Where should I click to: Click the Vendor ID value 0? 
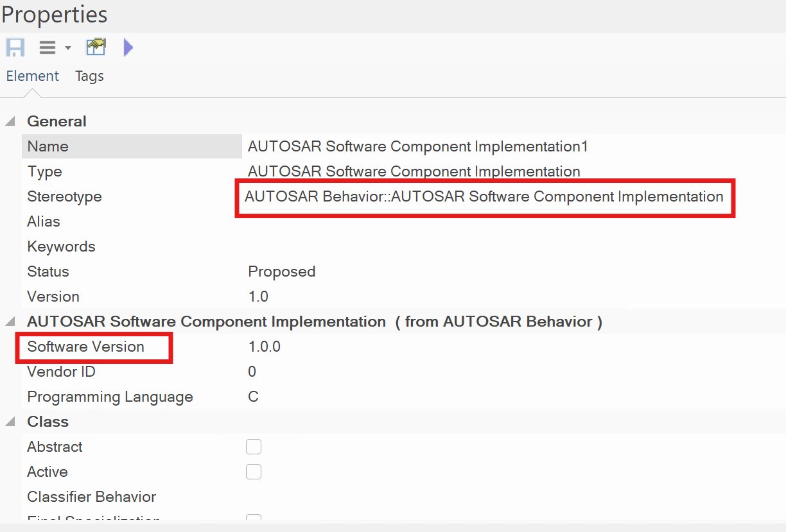coord(252,372)
